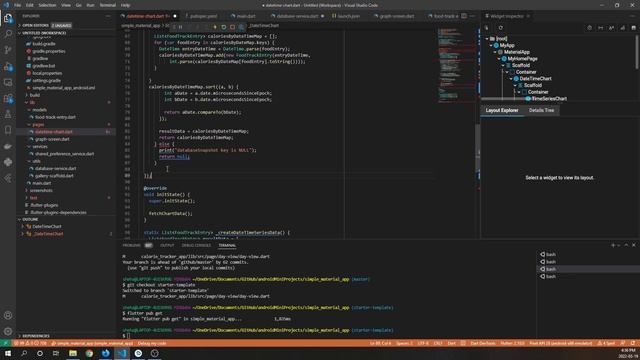Open Windows Task View
The image size is (640, 360).
tap(56, 353)
